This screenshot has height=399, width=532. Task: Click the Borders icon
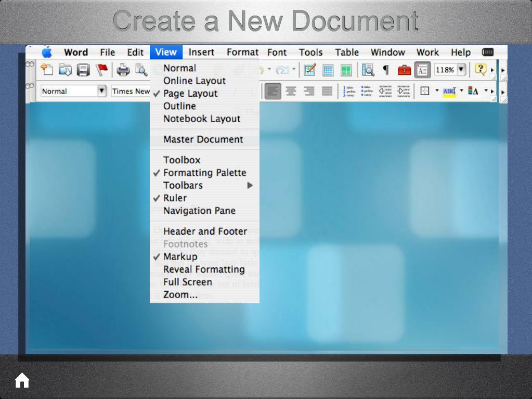coord(425,91)
